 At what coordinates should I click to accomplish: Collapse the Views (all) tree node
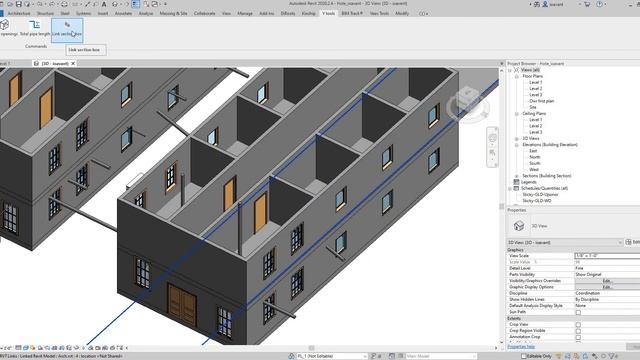click(x=510, y=70)
